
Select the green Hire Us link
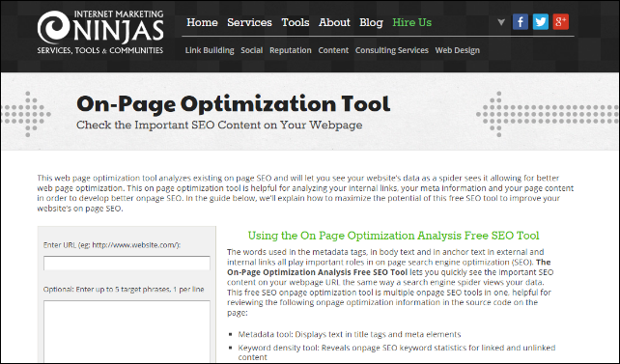coord(412,22)
